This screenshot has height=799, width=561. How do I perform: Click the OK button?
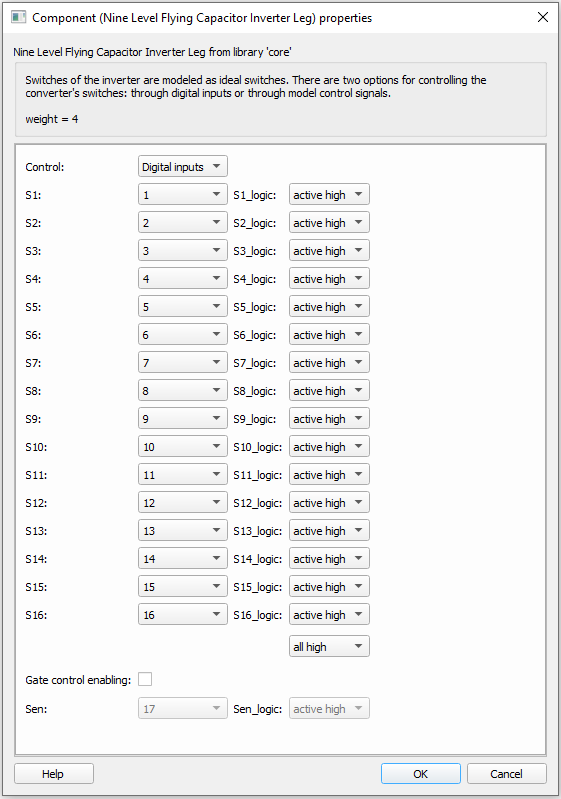pos(421,774)
